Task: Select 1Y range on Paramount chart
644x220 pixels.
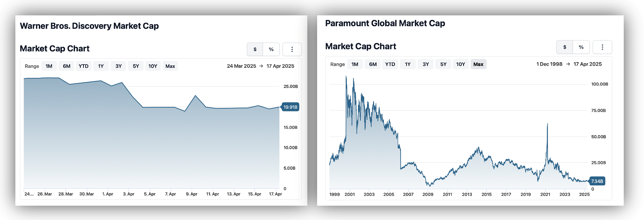Action: [408, 64]
